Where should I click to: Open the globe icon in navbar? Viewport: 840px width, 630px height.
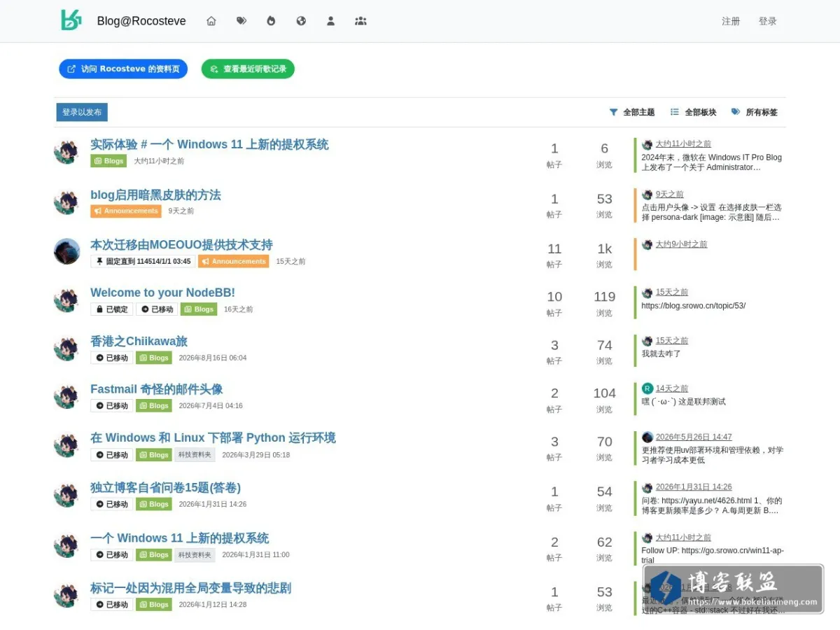pos(301,21)
